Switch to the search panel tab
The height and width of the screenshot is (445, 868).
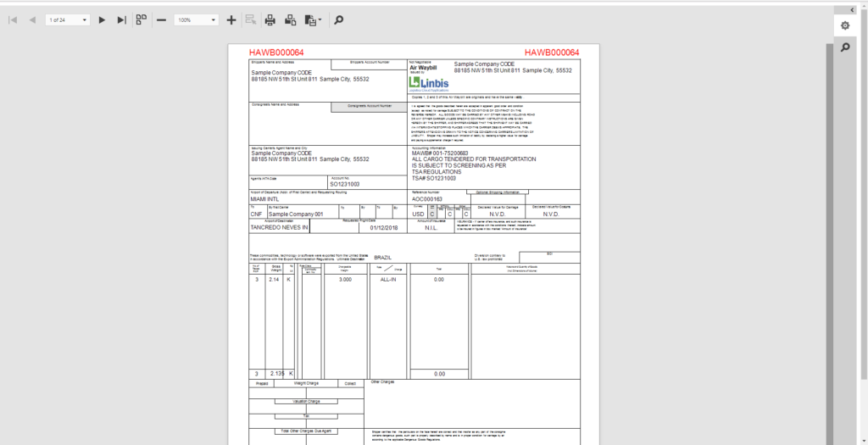click(x=845, y=48)
